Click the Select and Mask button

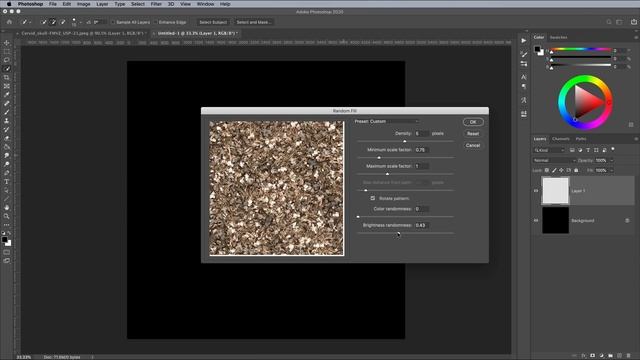pyautogui.click(x=253, y=22)
